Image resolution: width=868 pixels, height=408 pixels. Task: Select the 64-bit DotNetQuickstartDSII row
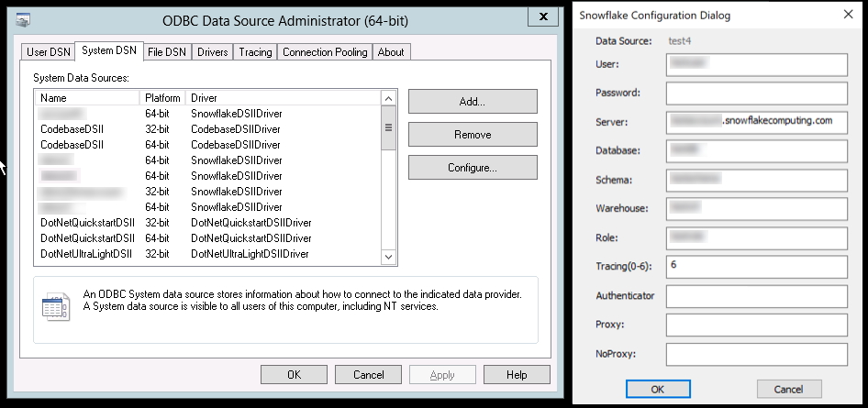[208, 238]
